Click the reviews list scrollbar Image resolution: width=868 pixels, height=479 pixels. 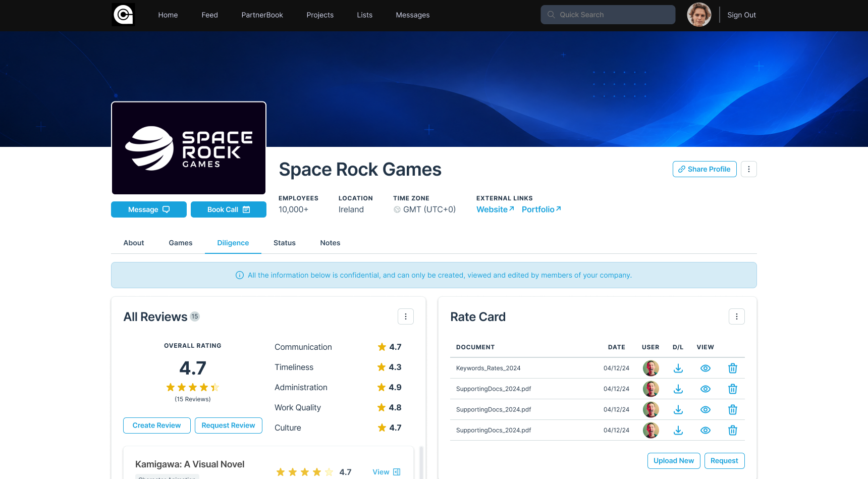pyautogui.click(x=421, y=462)
